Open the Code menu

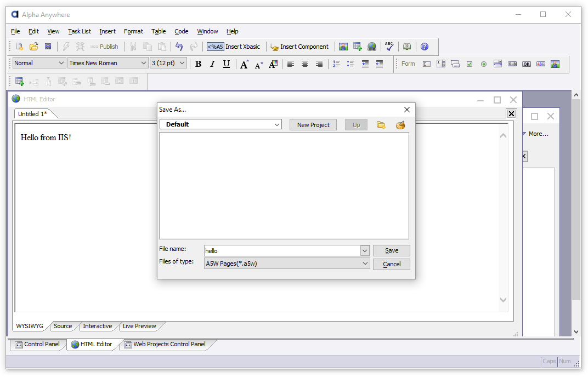tap(182, 31)
